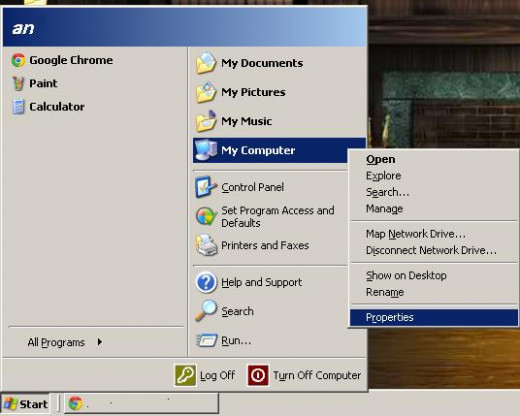This screenshot has height=416, width=520.
Task: Launch Google Chrome from the start menu
Action: (x=62, y=60)
